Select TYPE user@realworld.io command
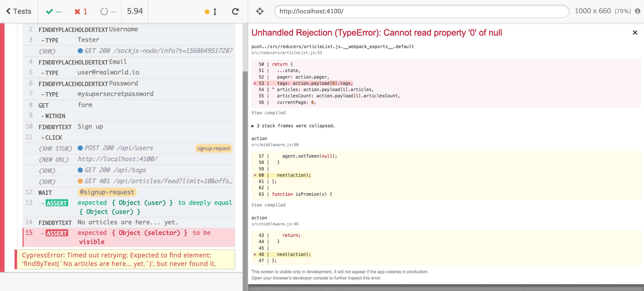This screenshot has height=291, width=644. [129, 73]
